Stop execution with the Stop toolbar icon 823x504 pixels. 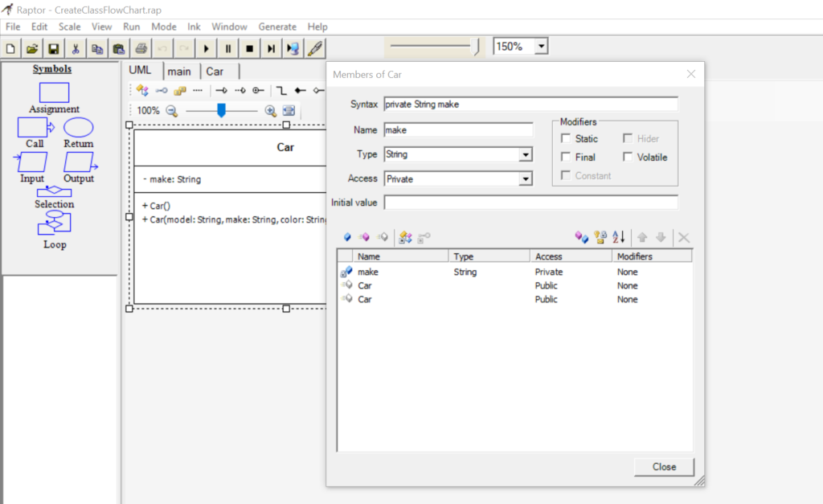point(250,48)
